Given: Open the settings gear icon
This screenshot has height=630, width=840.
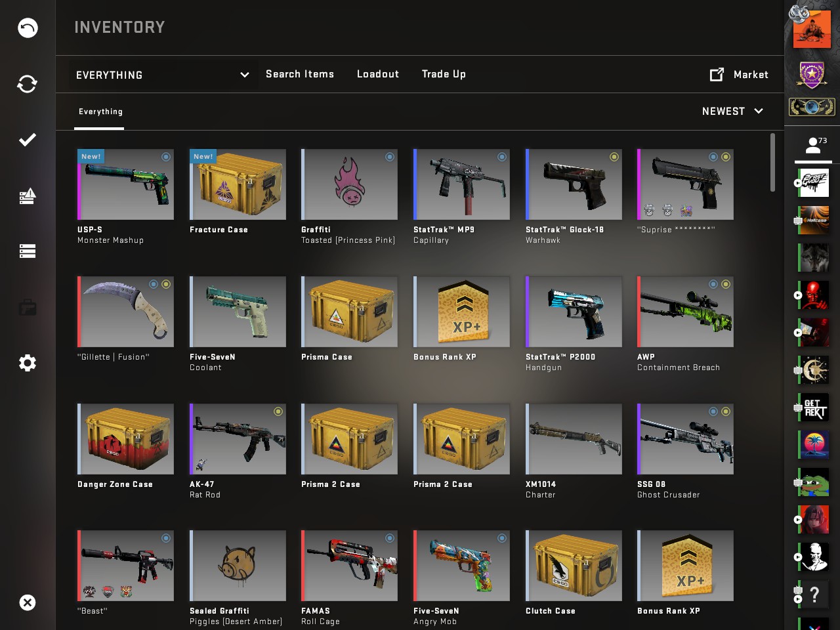Looking at the screenshot, I should pyautogui.click(x=28, y=363).
